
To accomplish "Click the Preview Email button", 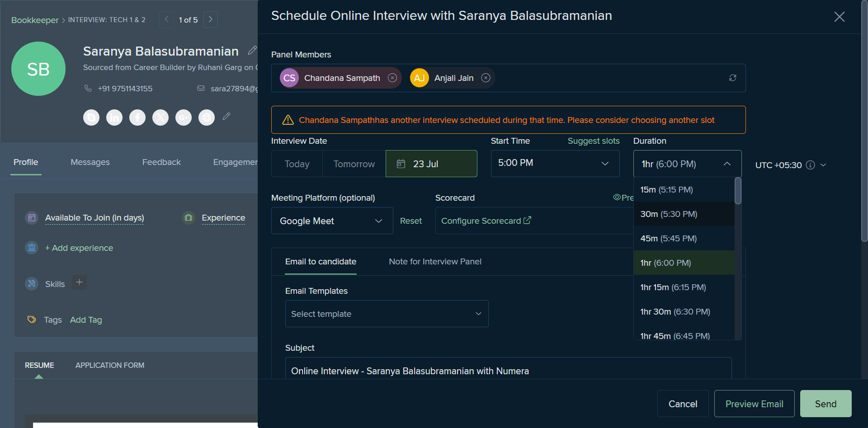I will 754,404.
